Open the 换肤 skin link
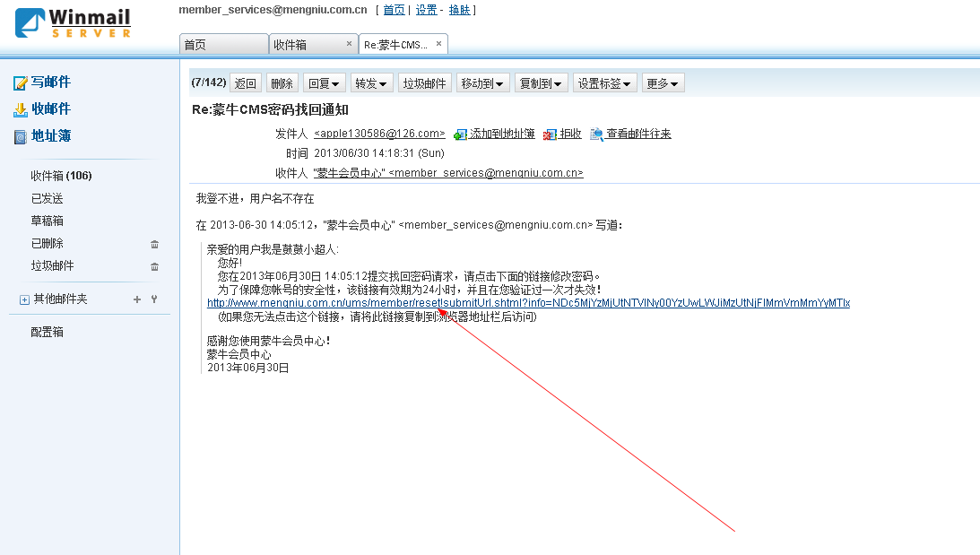 [459, 10]
